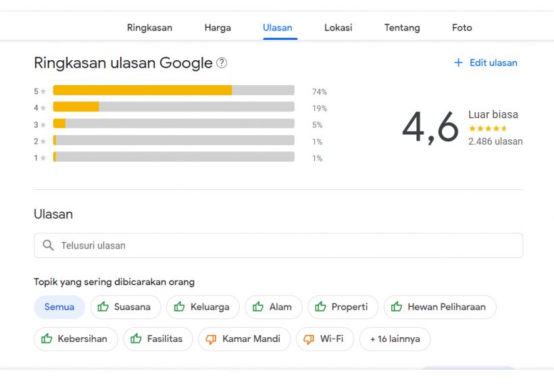
Task: Click the thumbs-up icon on Hewan Peliharaan
Action: tap(397, 307)
